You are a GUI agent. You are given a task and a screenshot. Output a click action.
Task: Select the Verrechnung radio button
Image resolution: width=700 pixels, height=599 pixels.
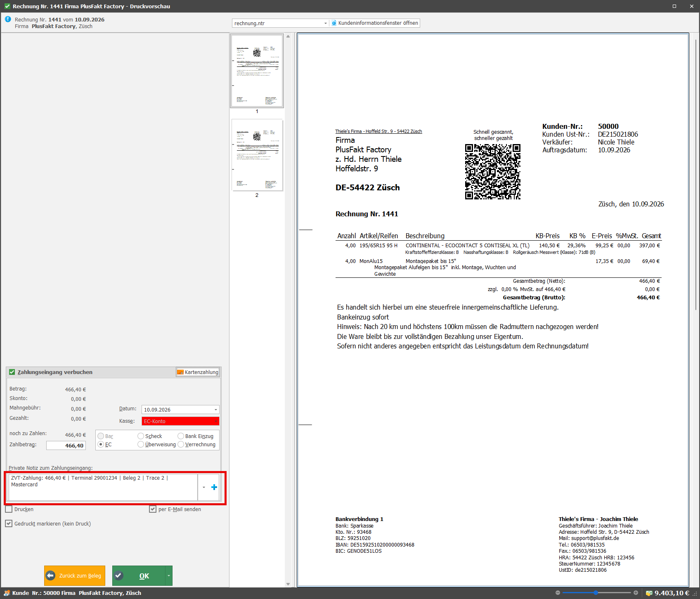pyautogui.click(x=181, y=444)
